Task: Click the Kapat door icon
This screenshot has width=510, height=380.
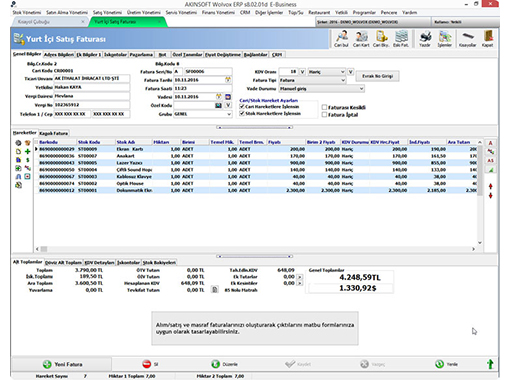Action: [x=487, y=38]
